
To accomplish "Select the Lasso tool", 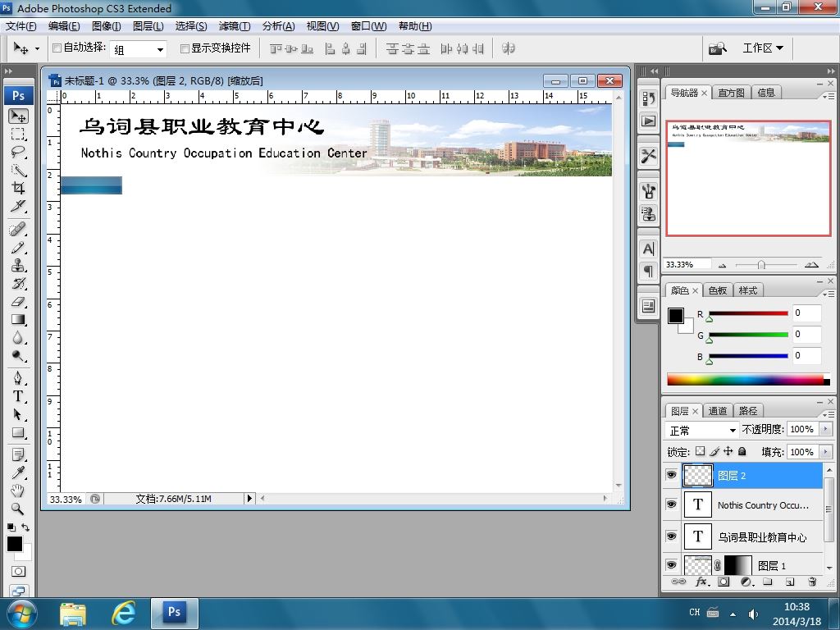I will (18, 152).
